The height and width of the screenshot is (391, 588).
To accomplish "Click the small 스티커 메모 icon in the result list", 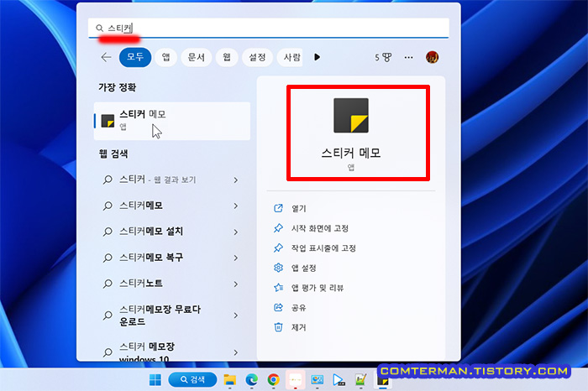I will click(x=108, y=121).
